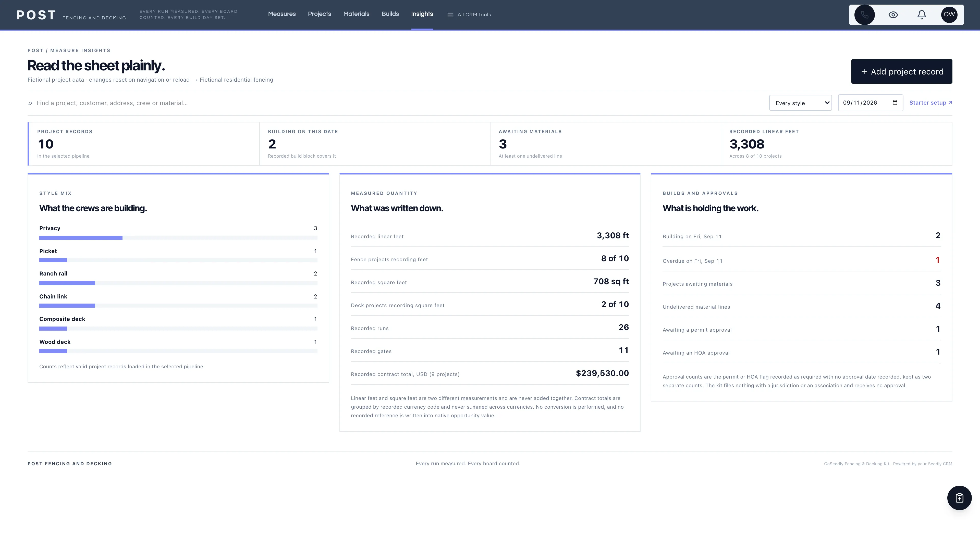Go to the Measures tab

point(282,14)
